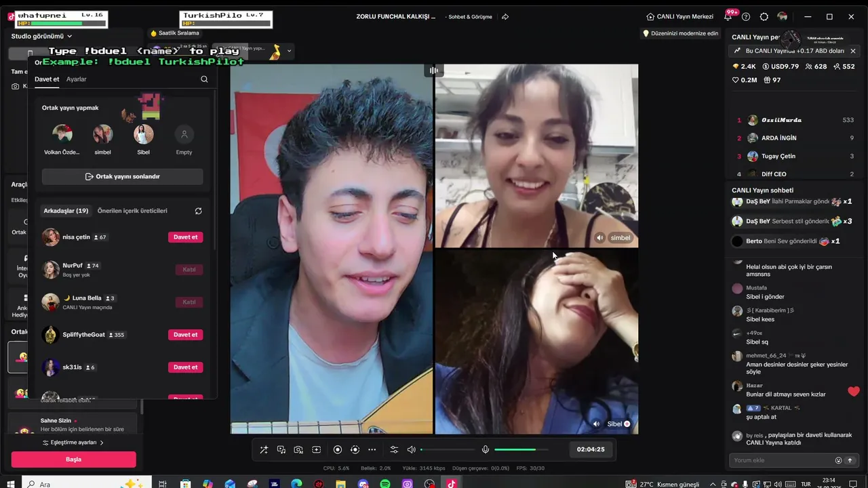Click Kabl button next to Luna Bella
868x488 pixels.
189,302
